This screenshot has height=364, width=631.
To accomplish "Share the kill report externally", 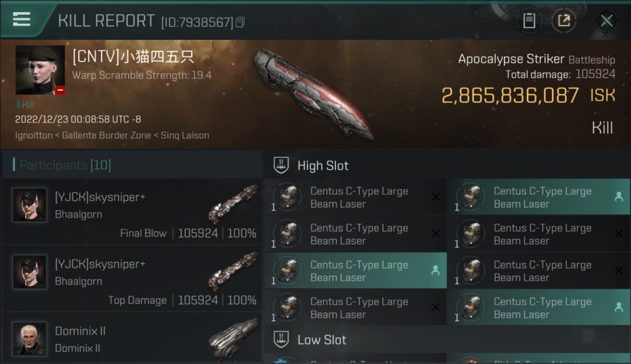I will [564, 20].
